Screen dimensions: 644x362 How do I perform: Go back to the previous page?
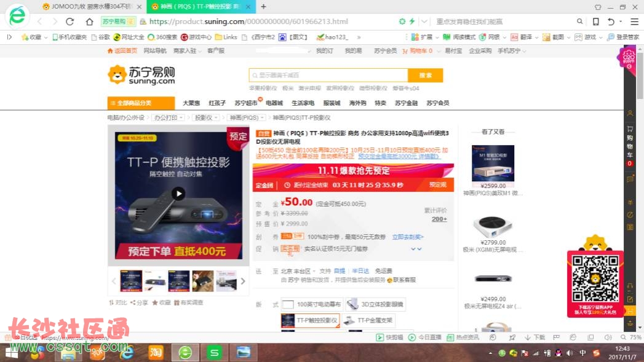tap(39, 22)
